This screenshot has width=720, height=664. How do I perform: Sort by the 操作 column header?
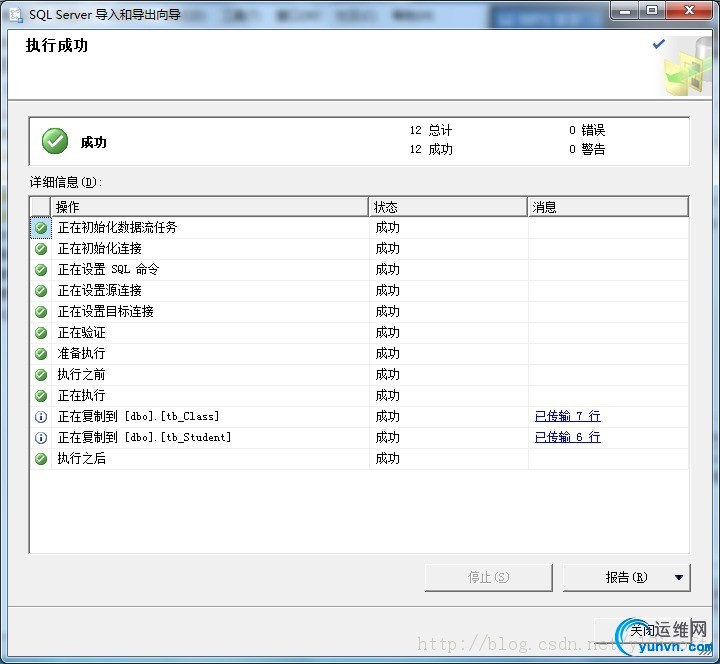pyautogui.click(x=209, y=207)
